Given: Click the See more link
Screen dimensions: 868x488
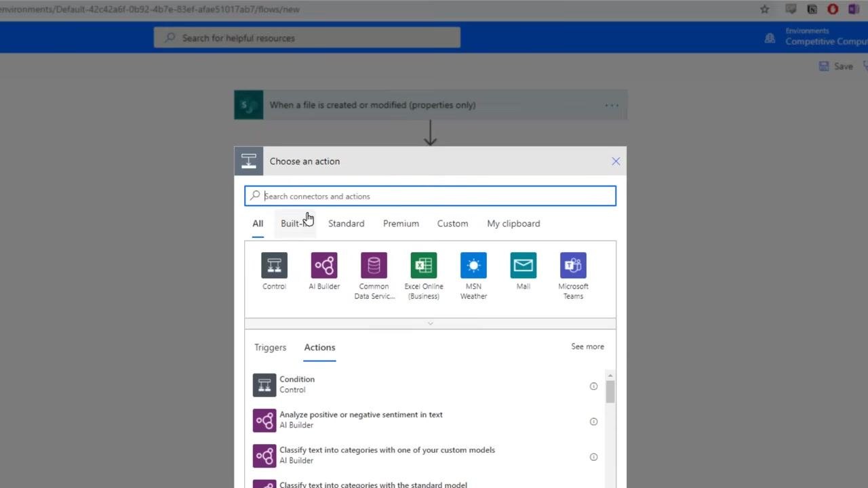Looking at the screenshot, I should pos(587,346).
